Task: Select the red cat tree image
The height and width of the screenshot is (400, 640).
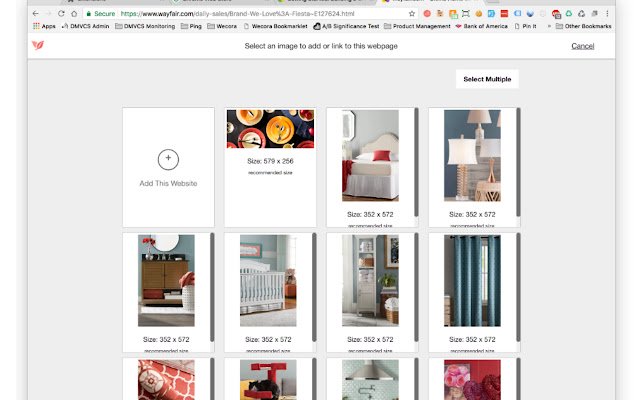Action: 268,380
